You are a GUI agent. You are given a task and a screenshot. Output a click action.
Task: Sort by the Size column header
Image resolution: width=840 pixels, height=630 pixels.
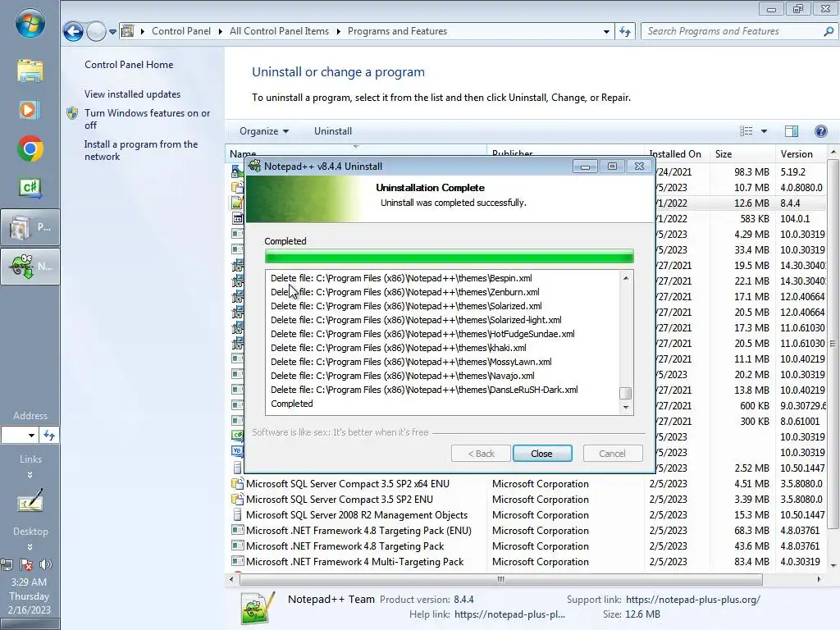point(742,153)
